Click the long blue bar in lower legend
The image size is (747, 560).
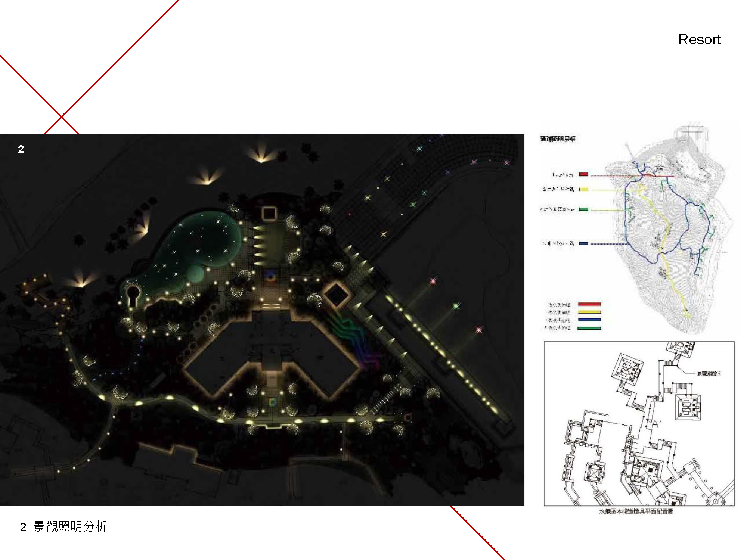coord(589,320)
